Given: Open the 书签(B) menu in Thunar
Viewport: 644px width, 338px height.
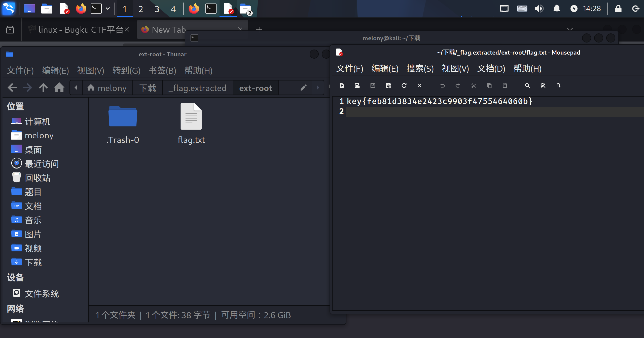Looking at the screenshot, I should coord(162,70).
